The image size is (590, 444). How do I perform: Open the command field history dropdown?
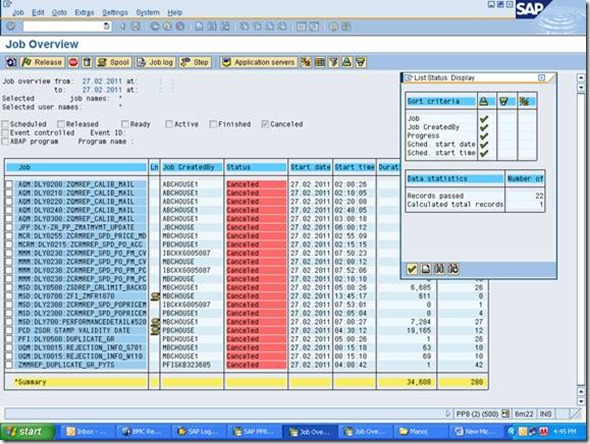tap(106, 26)
